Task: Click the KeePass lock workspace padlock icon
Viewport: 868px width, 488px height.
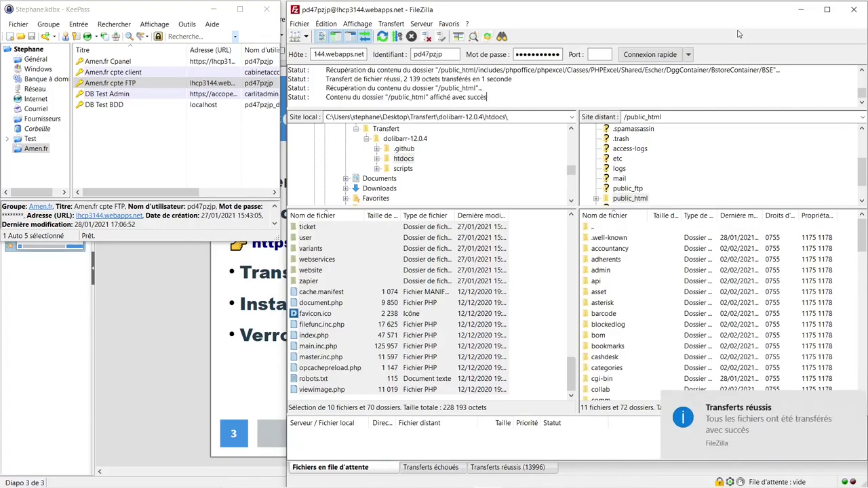Action: pos(158,37)
